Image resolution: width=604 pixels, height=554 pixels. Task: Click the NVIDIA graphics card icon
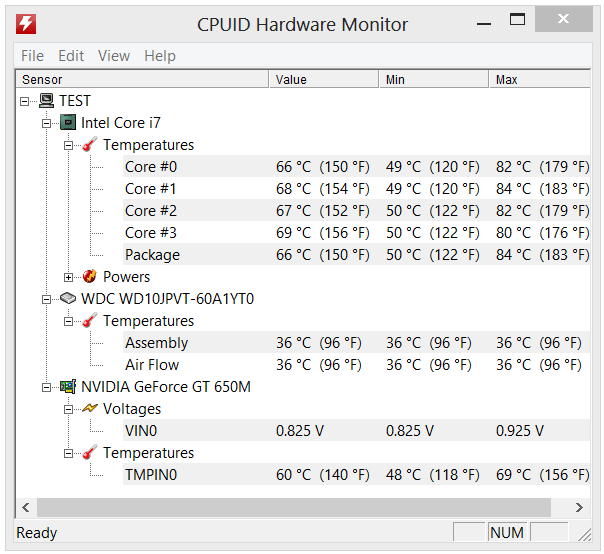68,387
